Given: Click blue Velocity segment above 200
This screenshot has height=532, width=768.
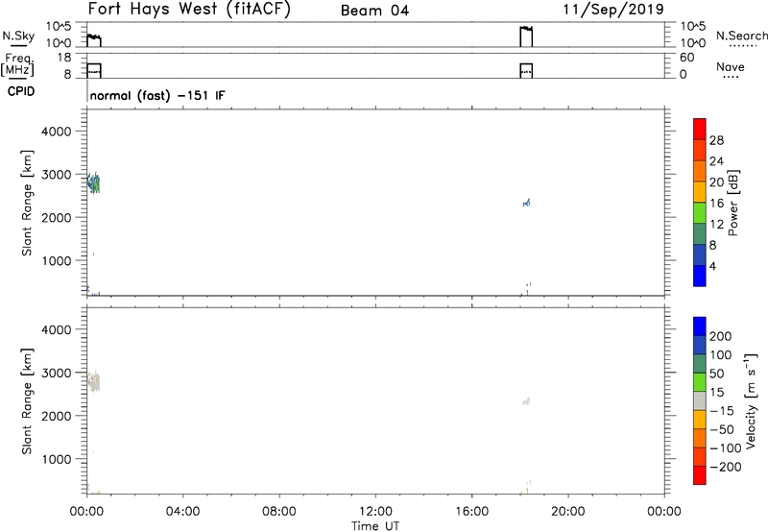Looking at the screenshot, I should [x=700, y=326].
